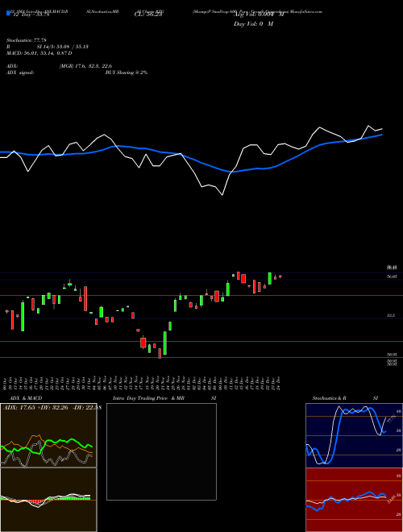Click the 'BUY Slowing @ 2%' signal text

[127, 73]
